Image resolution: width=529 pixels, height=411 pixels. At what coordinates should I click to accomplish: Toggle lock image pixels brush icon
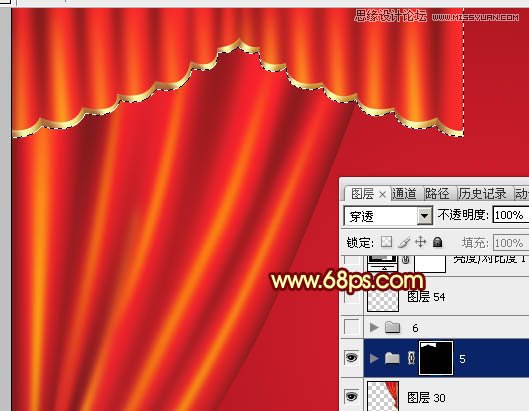point(404,242)
